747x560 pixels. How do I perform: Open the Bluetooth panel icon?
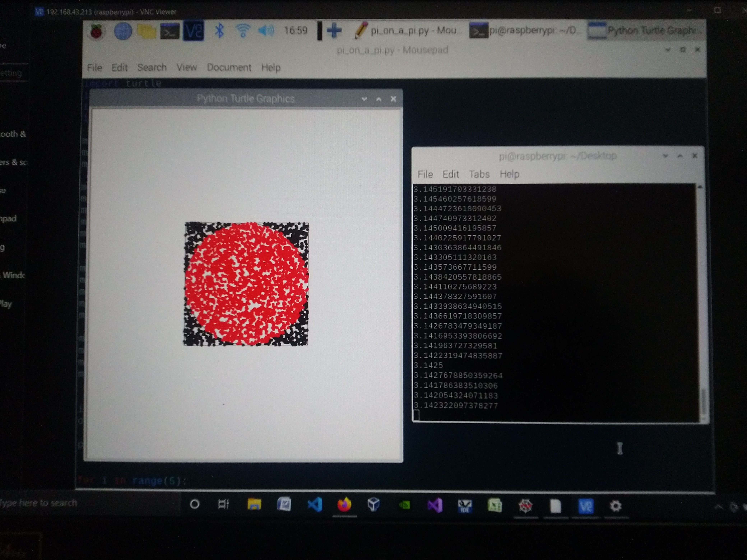click(219, 31)
